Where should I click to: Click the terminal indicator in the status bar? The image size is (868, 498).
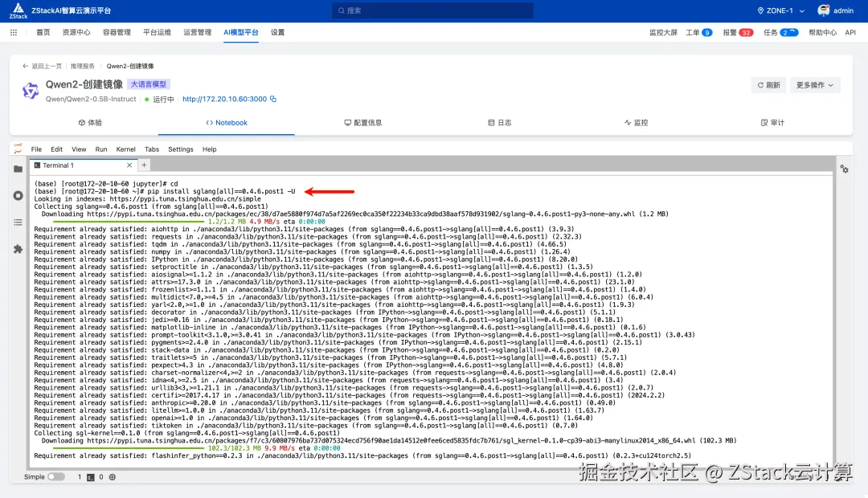pos(90,476)
